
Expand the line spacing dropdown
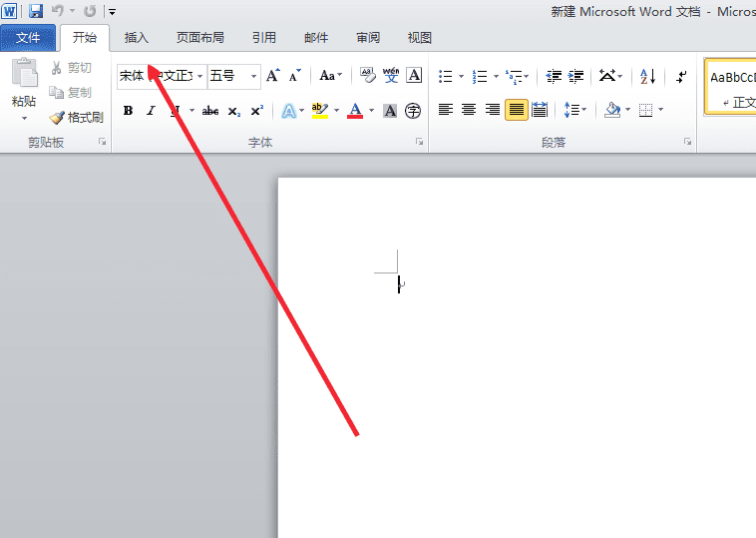click(584, 110)
